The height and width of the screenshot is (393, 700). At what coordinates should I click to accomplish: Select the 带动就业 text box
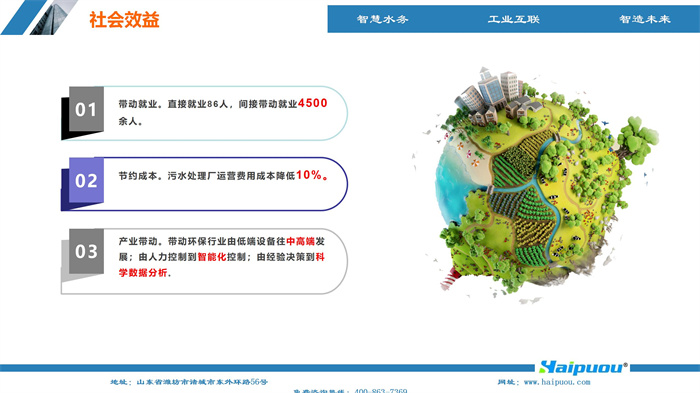223,112
